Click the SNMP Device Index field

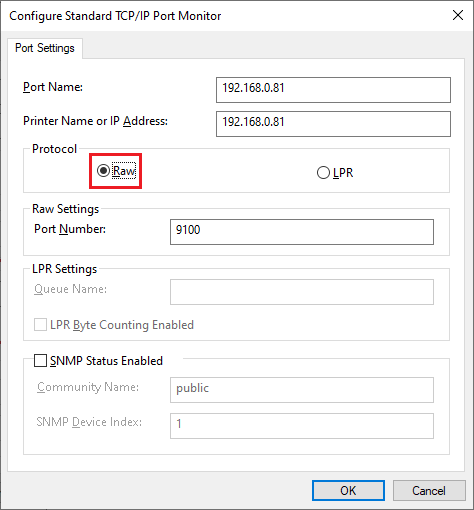(x=302, y=426)
